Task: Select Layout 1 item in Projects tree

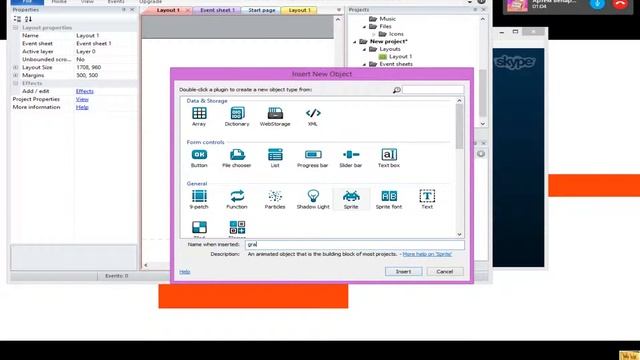Action: click(x=396, y=57)
